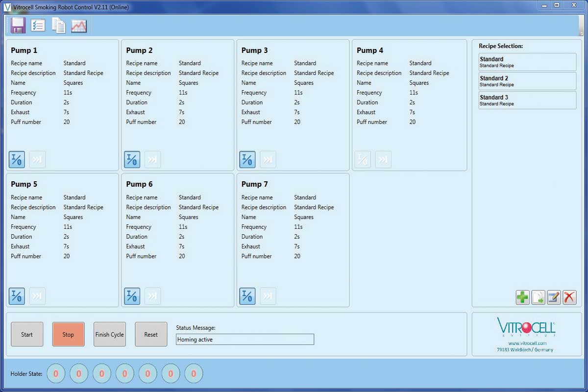Screen dimensions: 588x392
Task: Skip forward on Pump 2
Action: click(152, 160)
